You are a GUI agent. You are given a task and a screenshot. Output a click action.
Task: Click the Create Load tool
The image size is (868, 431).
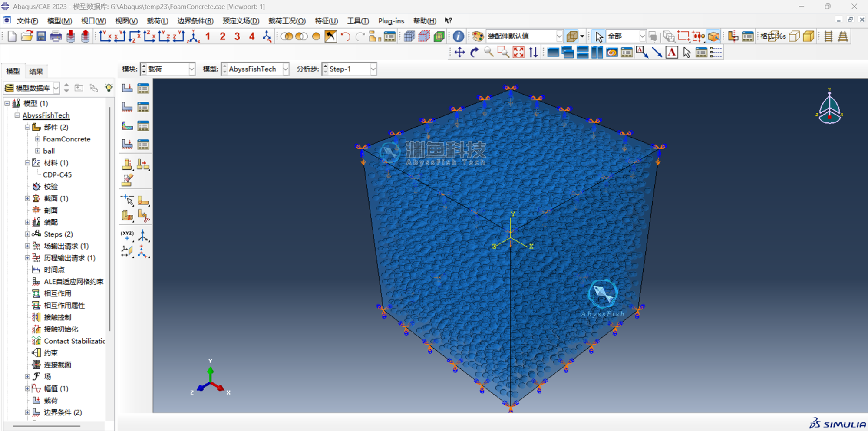pyautogui.click(x=127, y=88)
